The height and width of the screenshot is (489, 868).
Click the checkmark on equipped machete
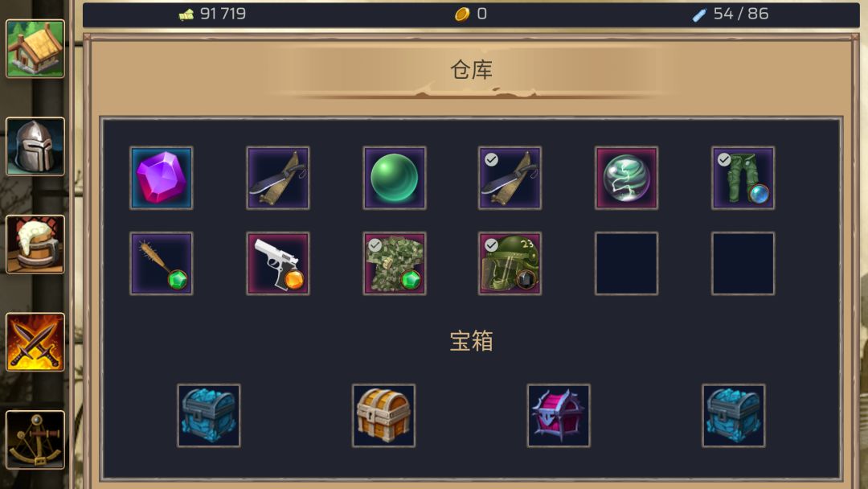click(x=491, y=159)
